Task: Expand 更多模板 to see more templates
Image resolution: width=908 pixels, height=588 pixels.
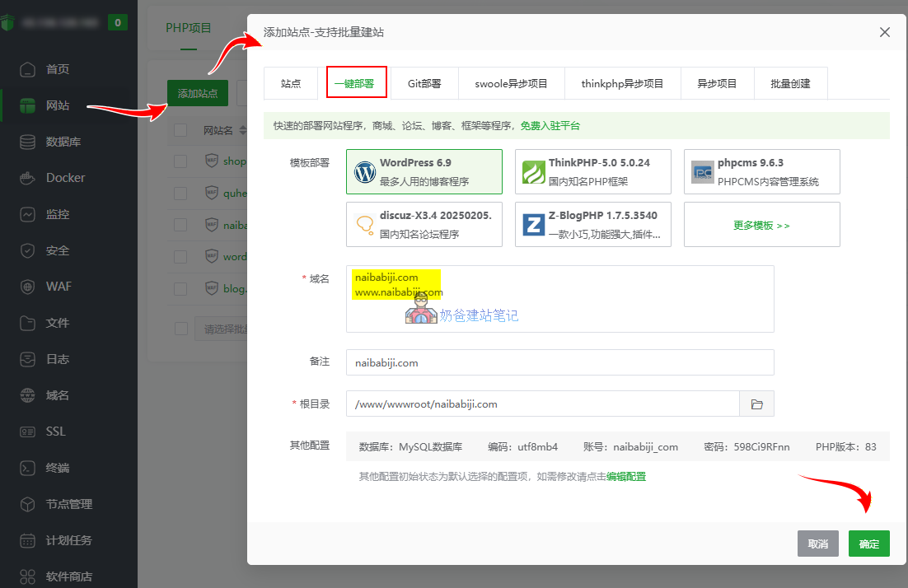Action: pyautogui.click(x=761, y=224)
